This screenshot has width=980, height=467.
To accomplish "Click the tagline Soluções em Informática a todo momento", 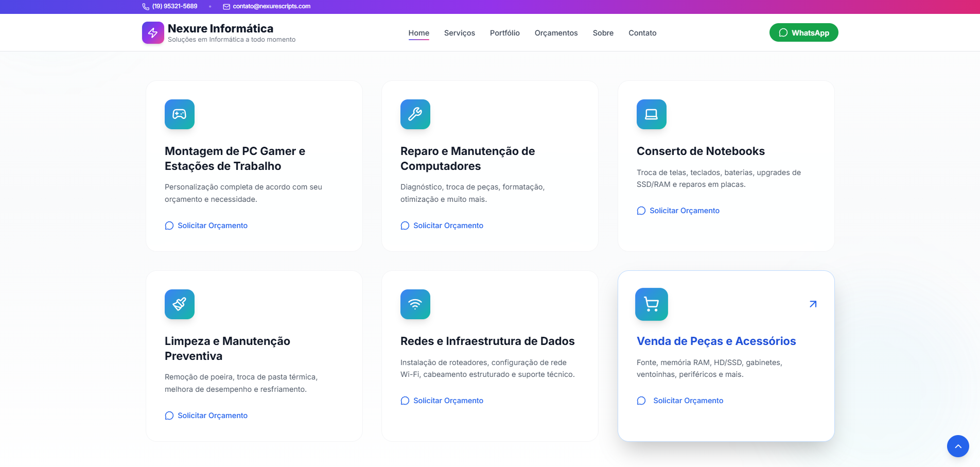I will coord(232,40).
